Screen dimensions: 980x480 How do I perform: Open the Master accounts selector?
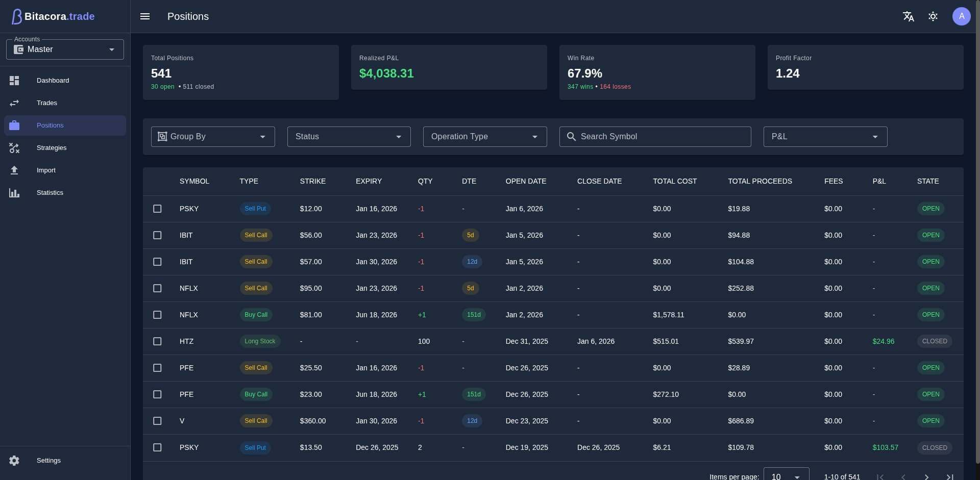pos(65,49)
